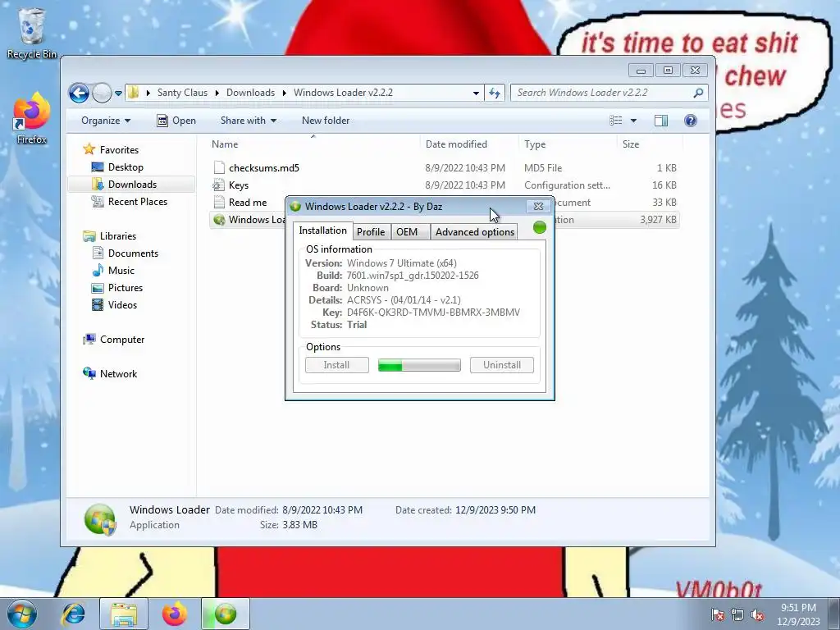This screenshot has height=630, width=840.
Task: Open the network tray icon
Action: 737,615
